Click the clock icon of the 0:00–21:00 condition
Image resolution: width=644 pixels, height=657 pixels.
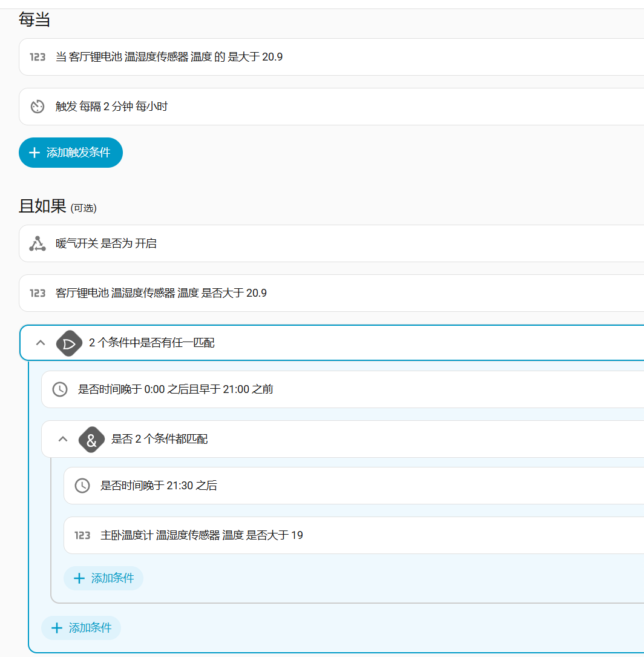60,389
